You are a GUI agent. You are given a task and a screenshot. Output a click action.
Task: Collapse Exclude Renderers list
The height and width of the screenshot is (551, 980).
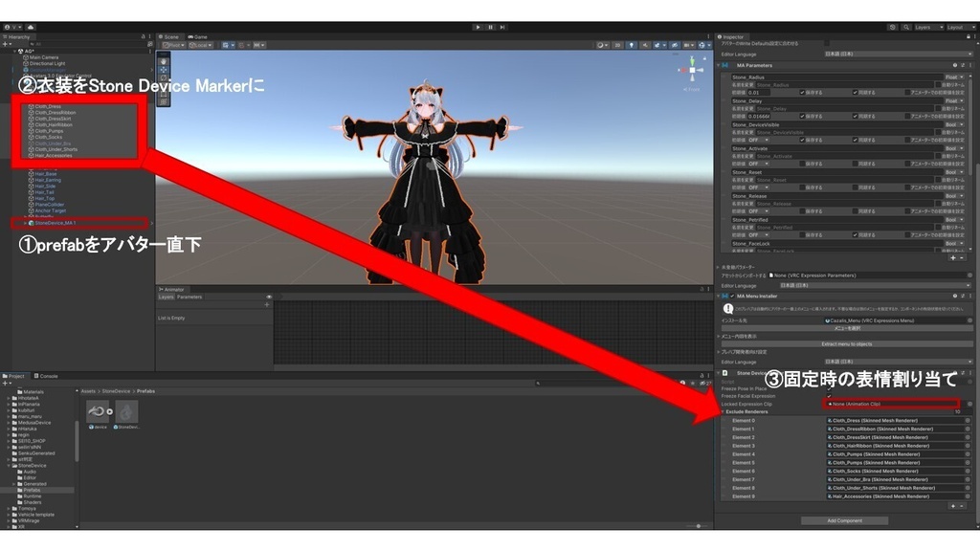click(x=724, y=411)
